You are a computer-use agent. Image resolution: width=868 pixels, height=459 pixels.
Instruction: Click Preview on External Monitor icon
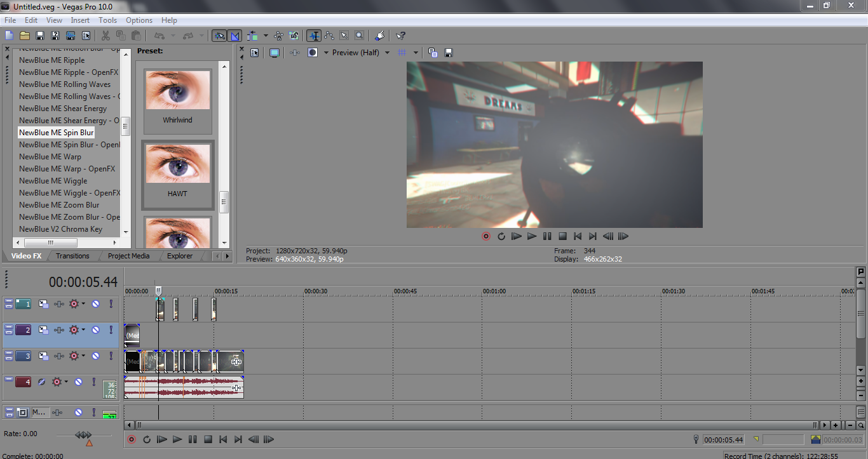[x=274, y=53]
